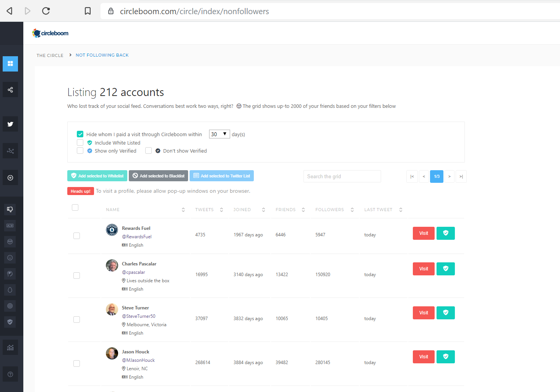Open the @RewardsFuel handle link

coord(137,237)
